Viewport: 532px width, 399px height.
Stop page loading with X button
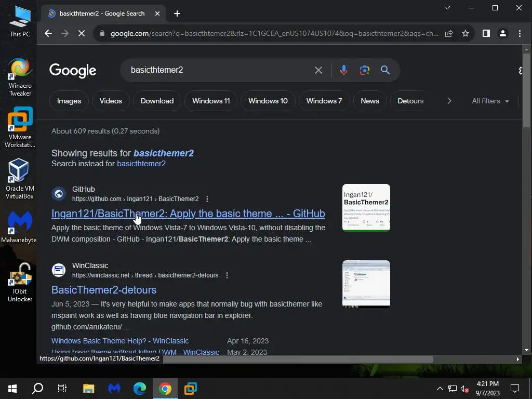tap(82, 33)
